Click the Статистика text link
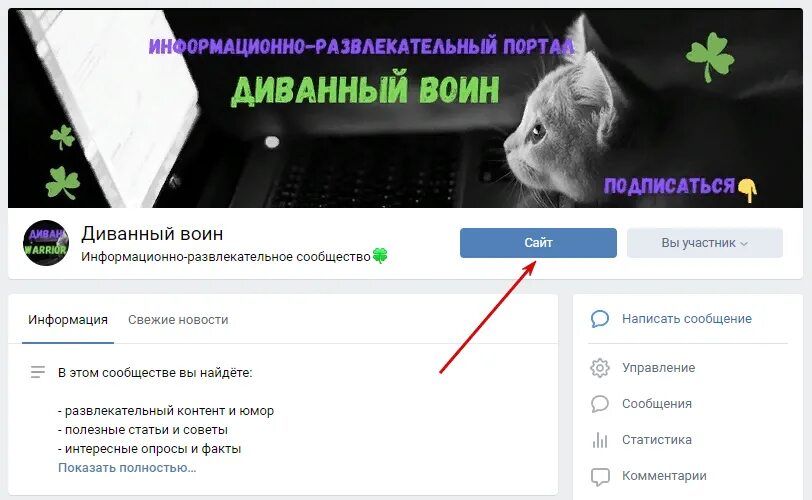812x500 pixels. tap(657, 440)
